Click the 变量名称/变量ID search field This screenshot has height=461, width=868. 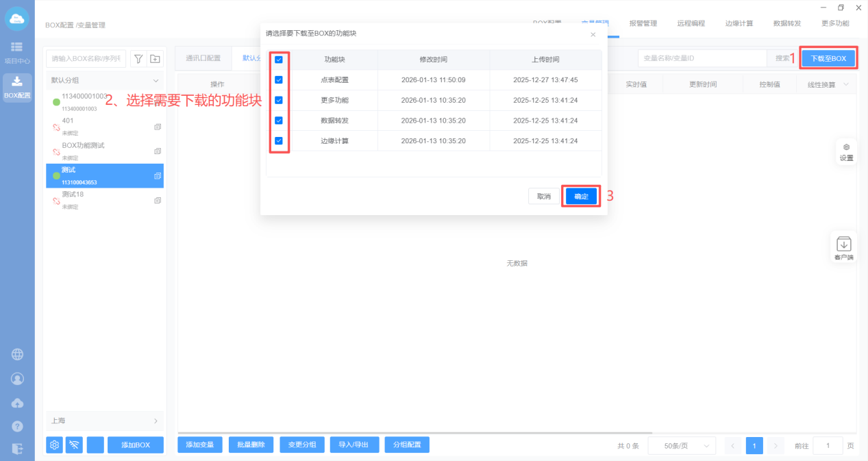pos(702,59)
